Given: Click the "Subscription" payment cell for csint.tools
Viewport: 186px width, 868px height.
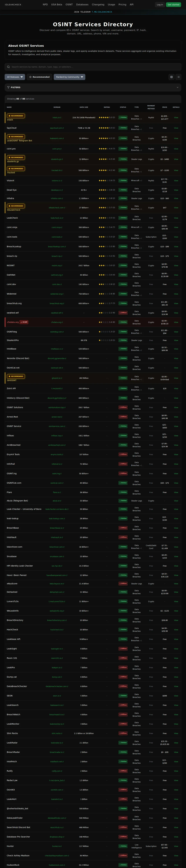Looking at the screenshot, I should coord(151,237).
